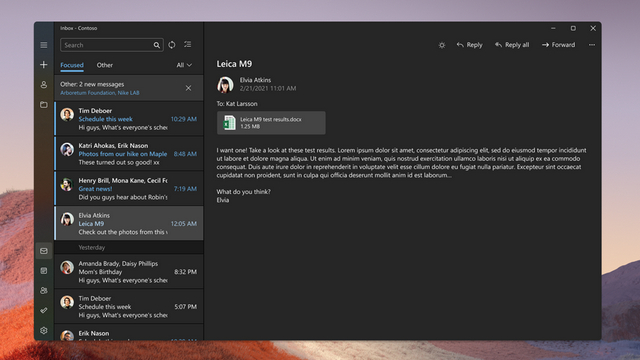Switch to Mail via envelope sidebar icon
Screen dimensions: 640x360
click(x=44, y=251)
